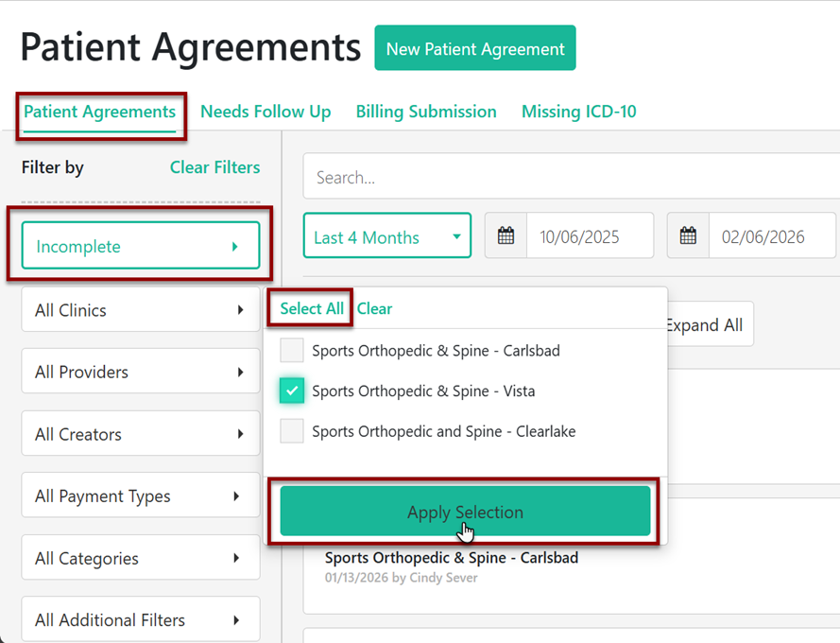The image size is (840, 643).
Task: Click the New Patient Agreement button
Action: point(475,48)
